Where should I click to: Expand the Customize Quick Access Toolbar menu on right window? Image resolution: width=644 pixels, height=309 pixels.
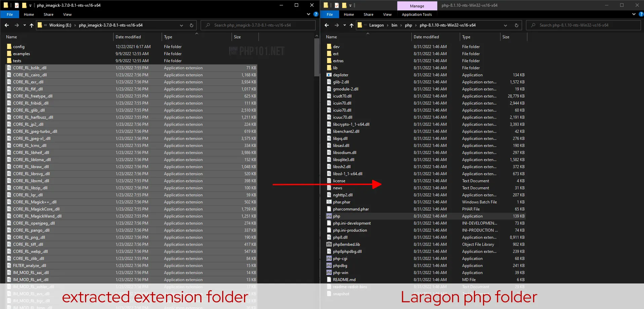(x=351, y=5)
